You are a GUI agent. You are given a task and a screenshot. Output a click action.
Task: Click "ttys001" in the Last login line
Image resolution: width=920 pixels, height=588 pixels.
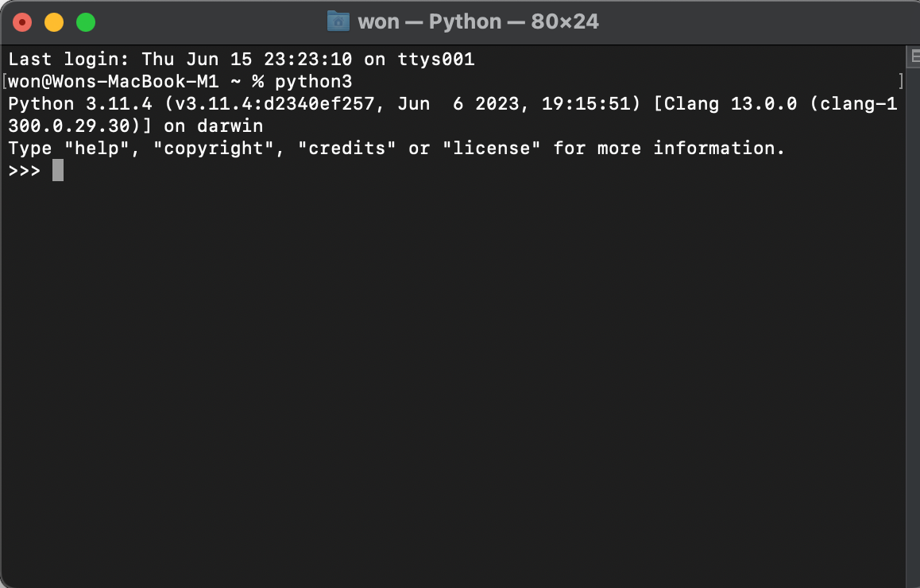pyautogui.click(x=436, y=60)
